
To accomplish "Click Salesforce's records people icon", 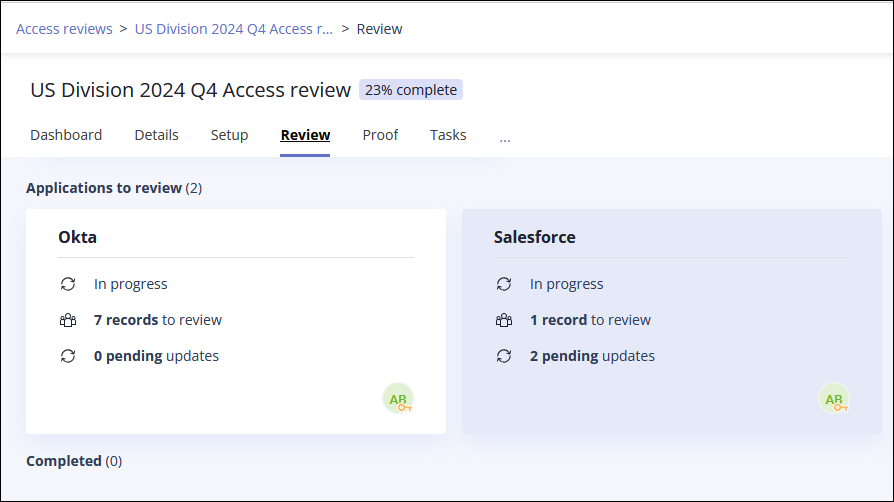I will 504,320.
